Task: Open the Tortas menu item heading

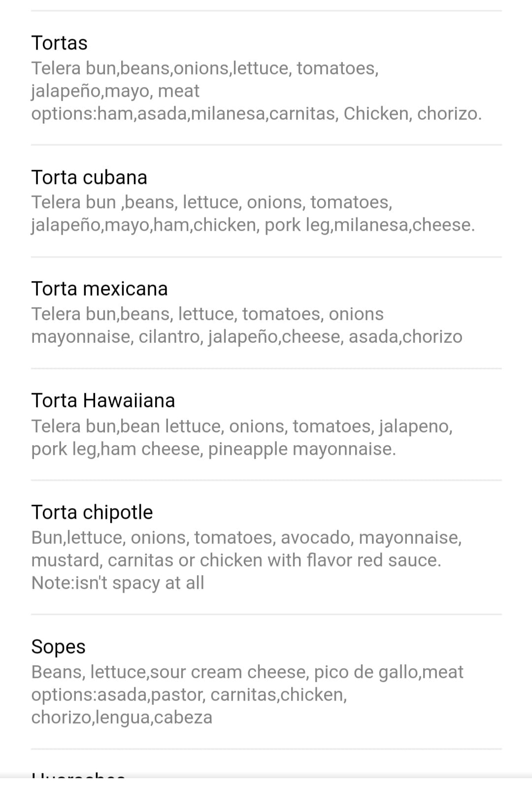Action: (59, 43)
